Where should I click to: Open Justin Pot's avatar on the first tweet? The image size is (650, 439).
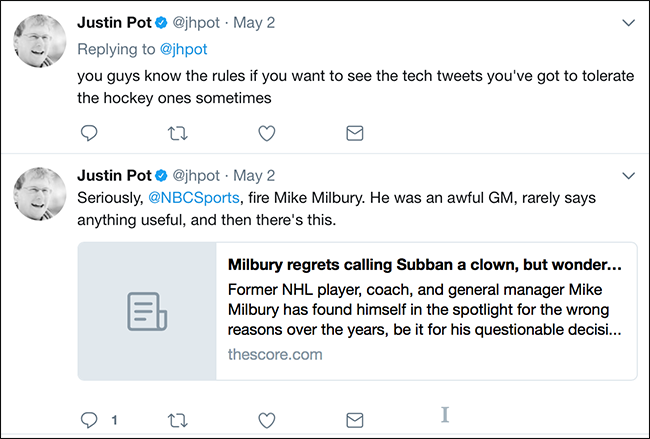coord(40,44)
